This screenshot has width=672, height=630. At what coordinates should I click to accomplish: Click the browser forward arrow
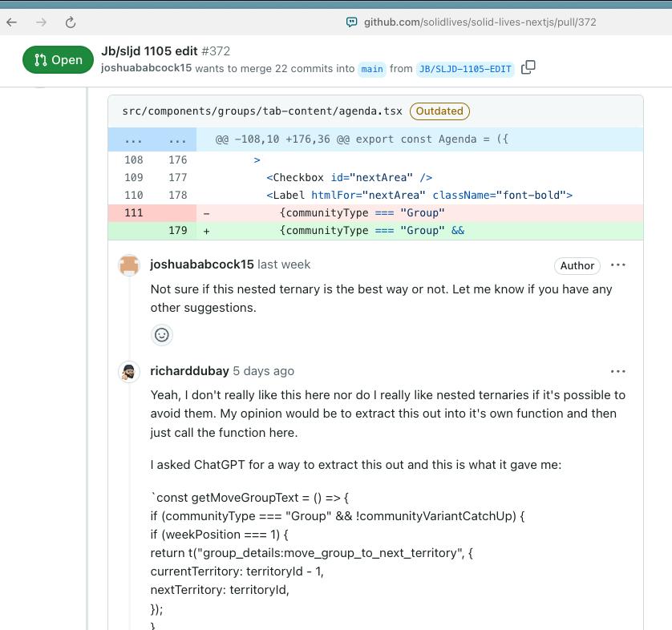point(41,22)
